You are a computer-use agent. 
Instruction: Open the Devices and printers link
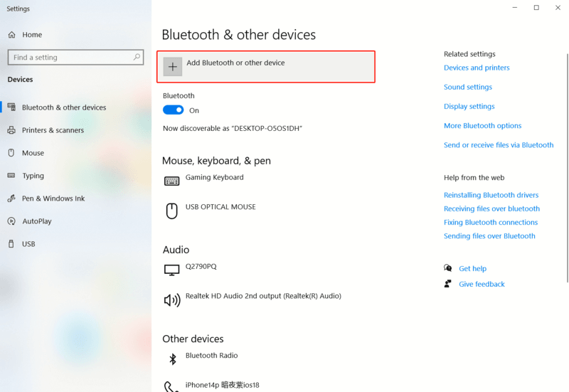pyautogui.click(x=477, y=68)
